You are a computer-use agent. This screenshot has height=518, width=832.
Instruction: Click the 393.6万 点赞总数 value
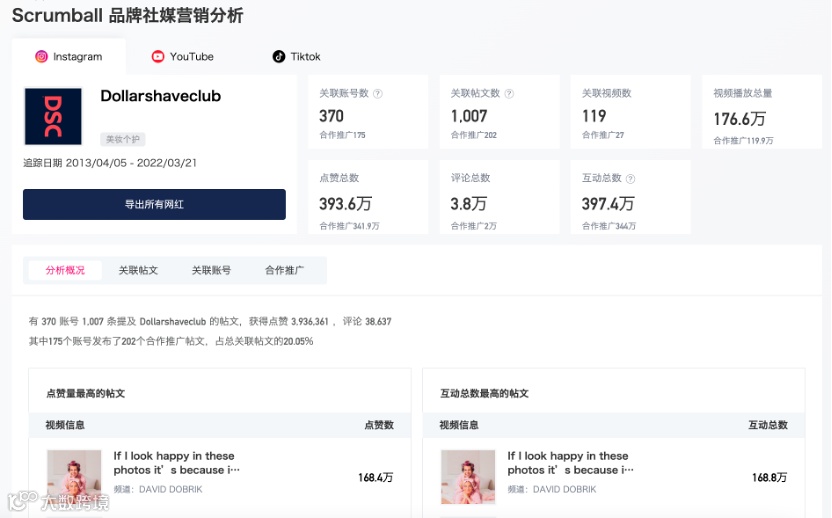pos(345,204)
